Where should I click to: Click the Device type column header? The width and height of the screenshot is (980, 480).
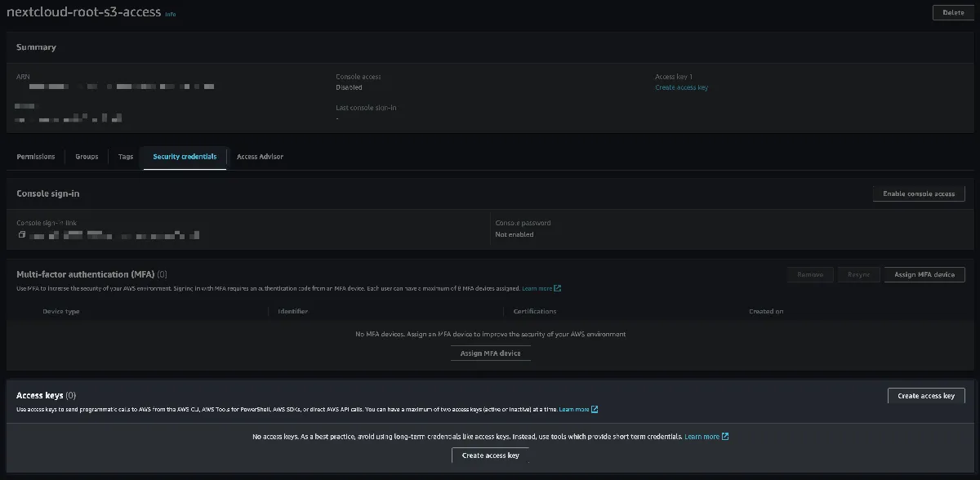click(x=61, y=311)
